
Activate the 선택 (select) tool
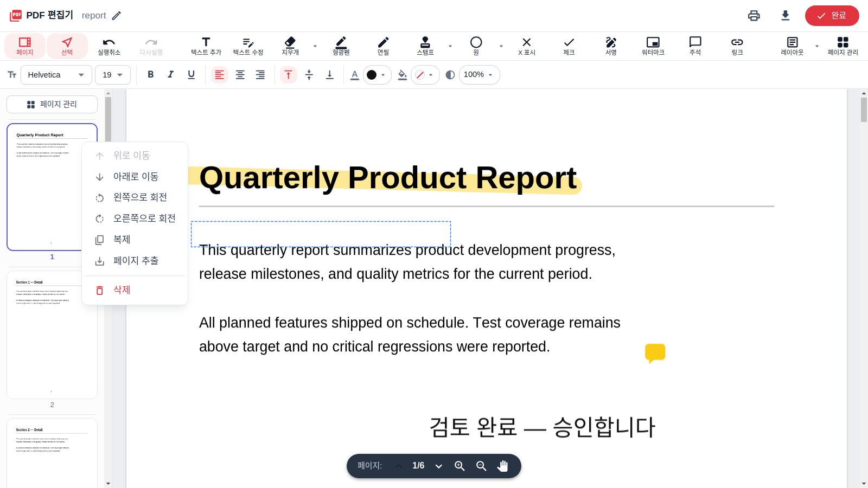[67, 46]
